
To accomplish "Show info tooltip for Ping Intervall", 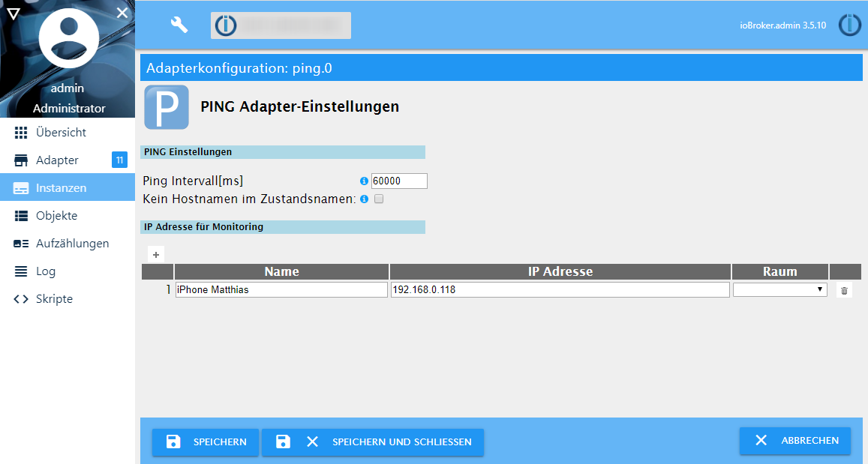I will [x=365, y=181].
